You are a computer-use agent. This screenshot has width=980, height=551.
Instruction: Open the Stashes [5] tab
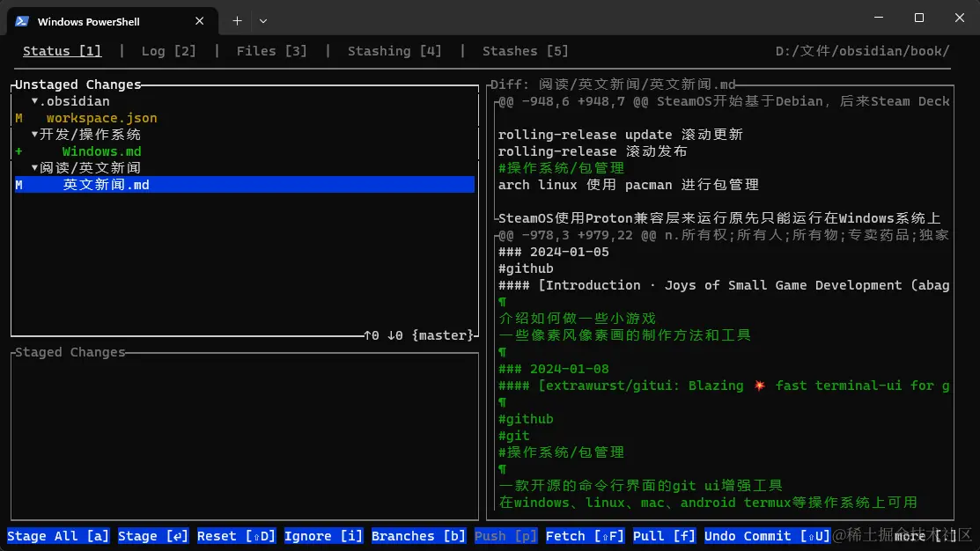pyautogui.click(x=525, y=51)
